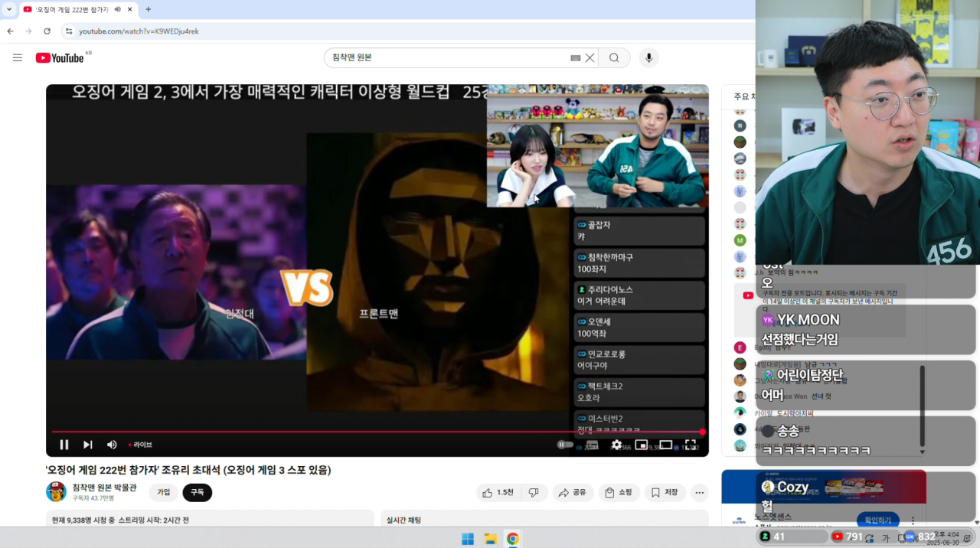Go forward in the browser

(x=28, y=31)
